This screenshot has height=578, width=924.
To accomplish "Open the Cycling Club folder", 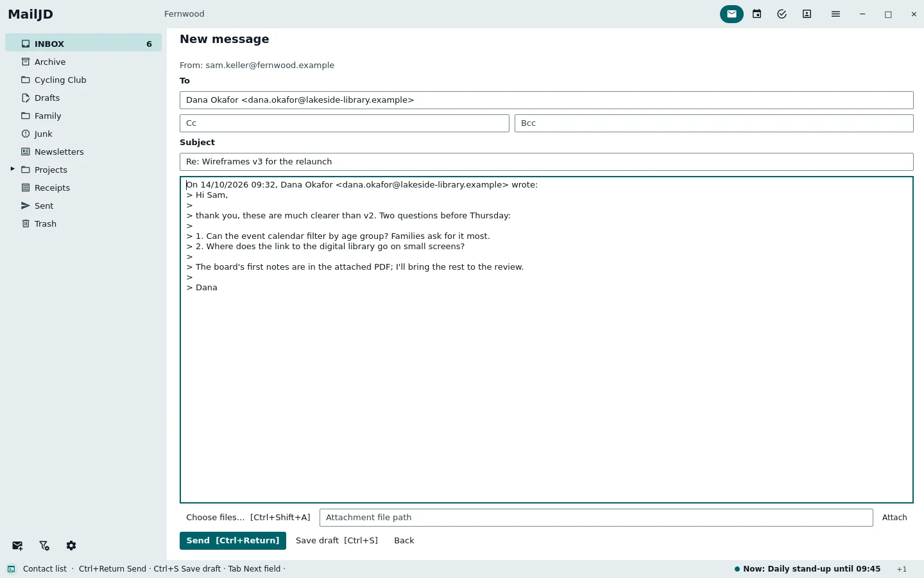I will [x=83, y=80].
